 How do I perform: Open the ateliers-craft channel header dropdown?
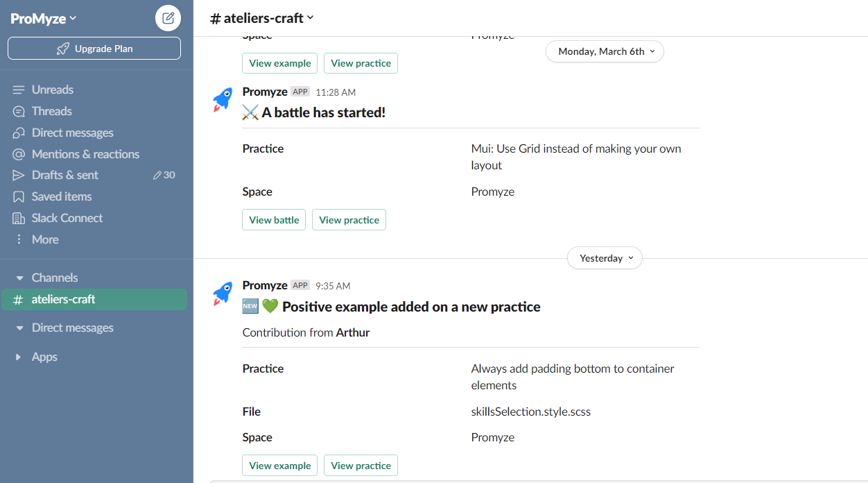262,18
